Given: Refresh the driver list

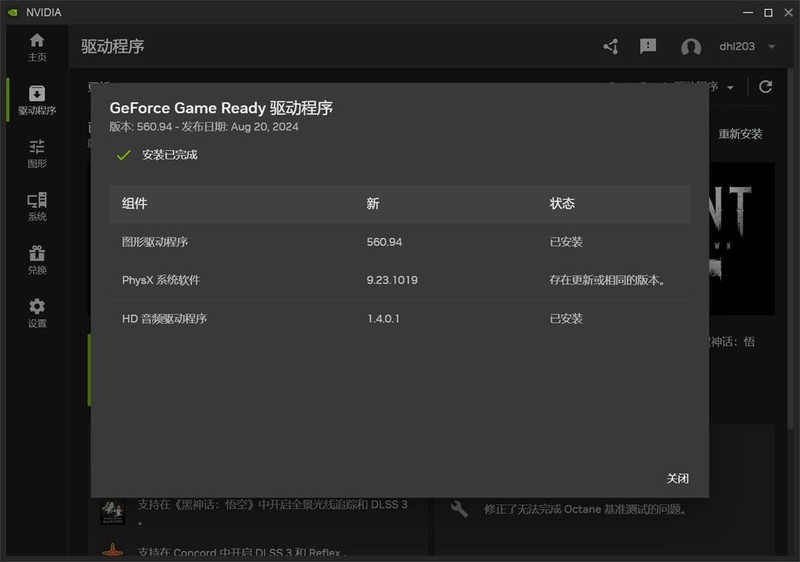Looking at the screenshot, I should pos(765,87).
